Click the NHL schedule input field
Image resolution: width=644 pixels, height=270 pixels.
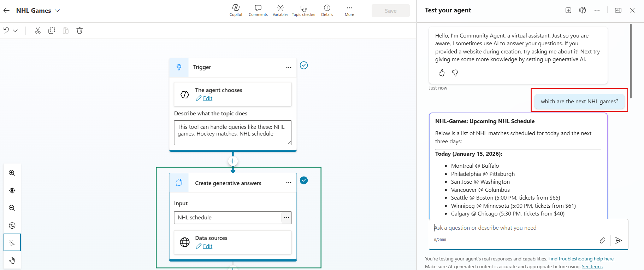(x=228, y=218)
